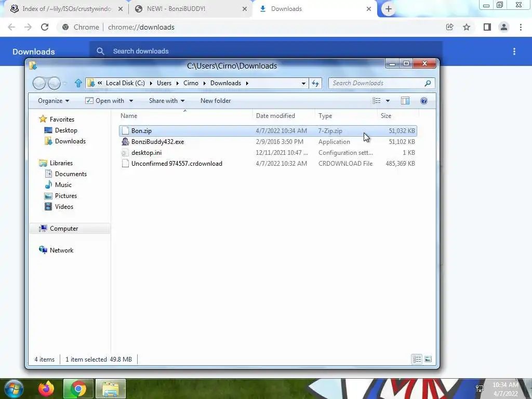Open Downloads in Favorites
This screenshot has width=532, height=399.
65,141
